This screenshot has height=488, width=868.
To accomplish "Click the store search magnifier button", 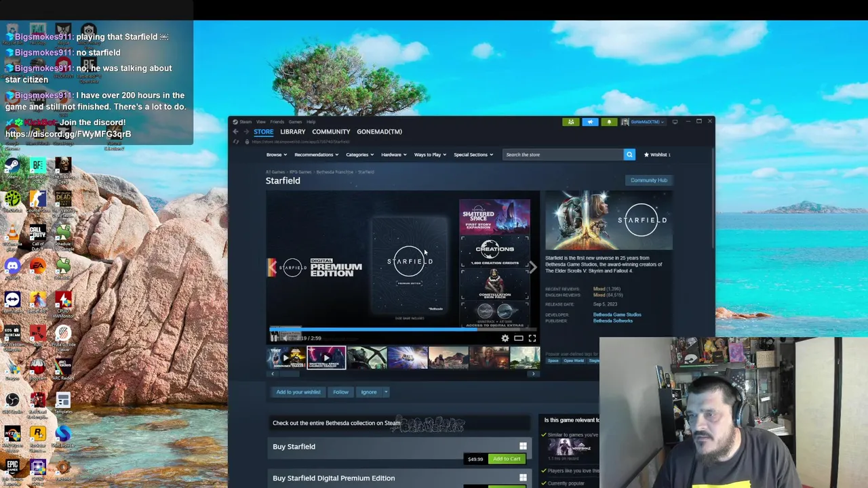I will [629, 155].
